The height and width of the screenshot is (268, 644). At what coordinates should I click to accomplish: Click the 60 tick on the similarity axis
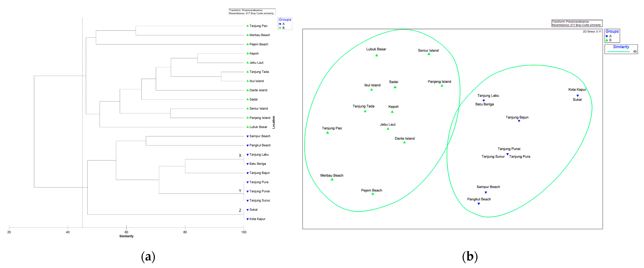coord(126,232)
